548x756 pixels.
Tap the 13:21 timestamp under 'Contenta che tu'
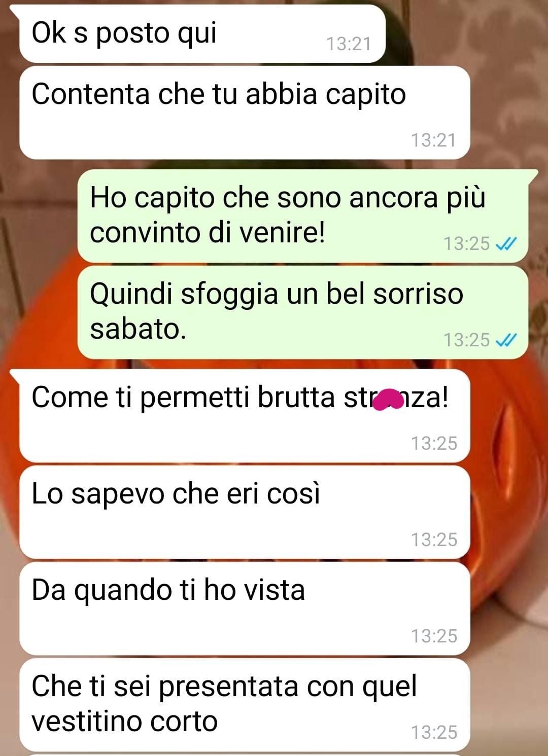pos(434,140)
